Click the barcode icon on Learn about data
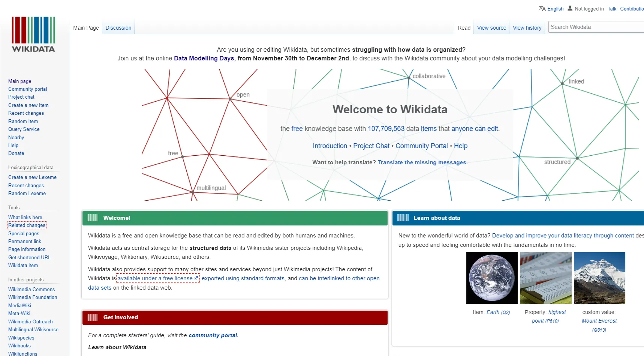The image size is (644, 356). (x=403, y=218)
